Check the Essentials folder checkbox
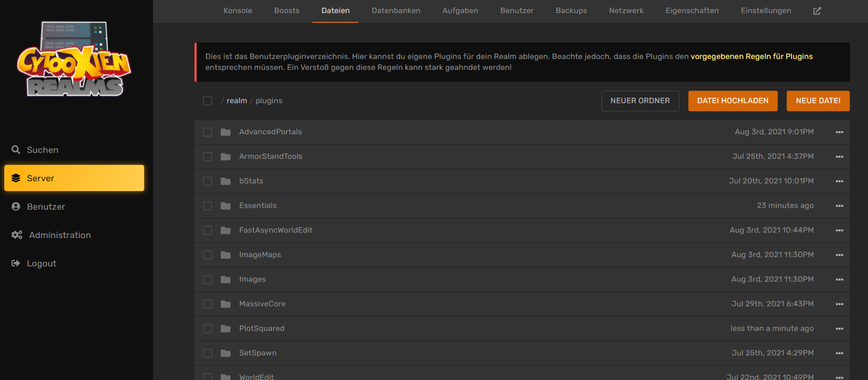868x380 pixels. coord(208,206)
